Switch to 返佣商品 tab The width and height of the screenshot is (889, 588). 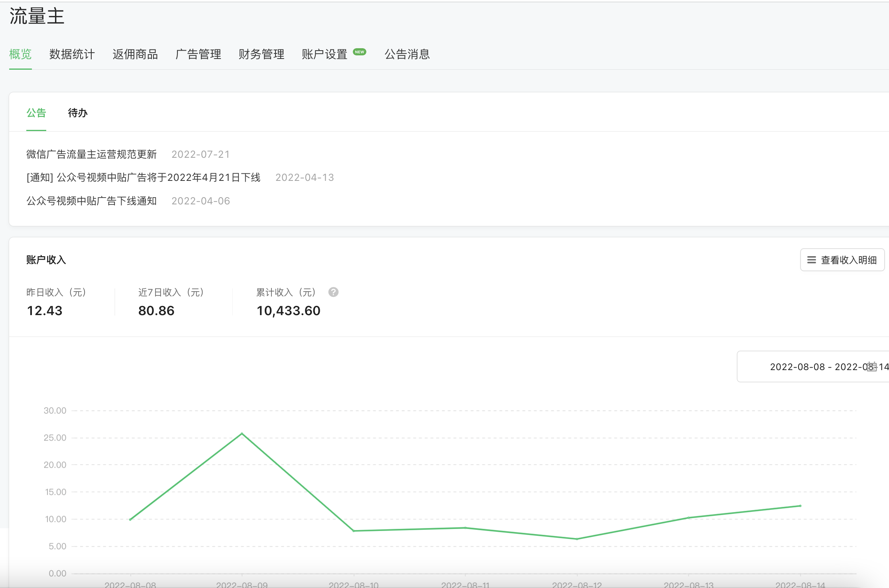(135, 54)
